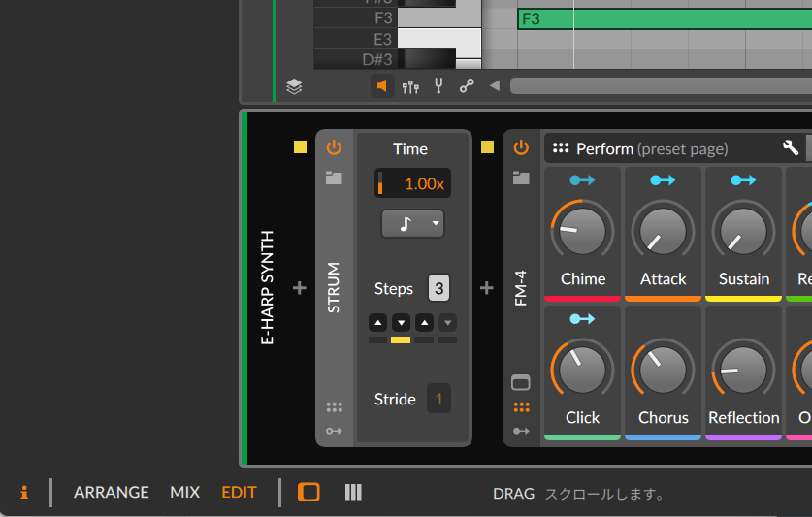The image size is (812, 517).
Task: Click the Chorus knob
Action: click(x=663, y=371)
